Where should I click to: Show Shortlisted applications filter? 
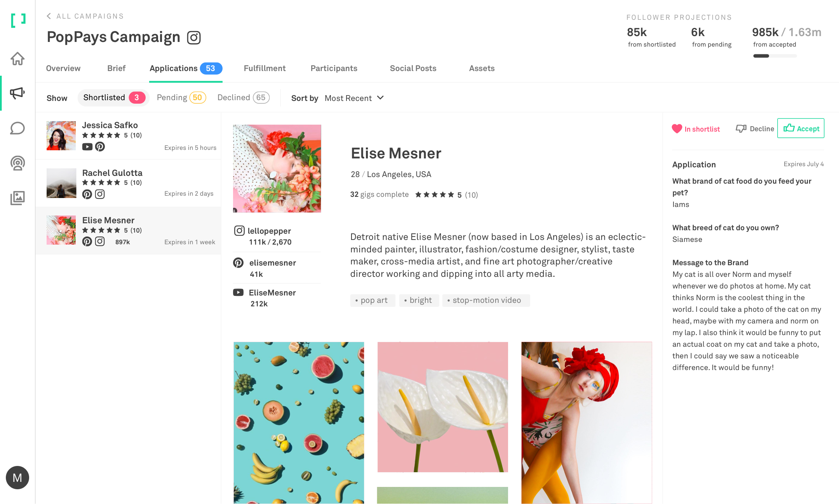click(113, 97)
